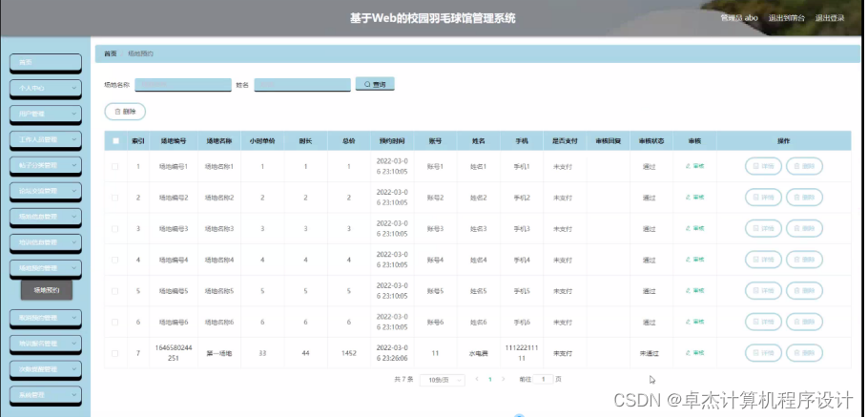
Task: Click the 审核 link for 第一场地 row
Action: (694, 353)
